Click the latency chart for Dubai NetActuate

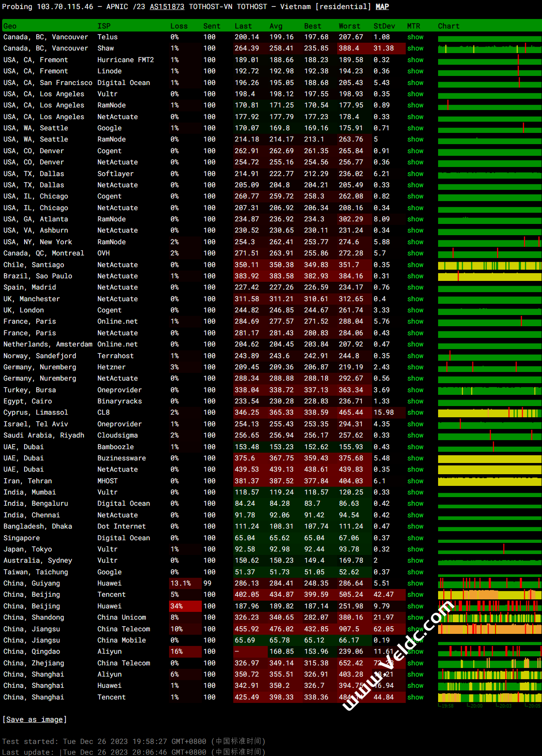point(489,469)
